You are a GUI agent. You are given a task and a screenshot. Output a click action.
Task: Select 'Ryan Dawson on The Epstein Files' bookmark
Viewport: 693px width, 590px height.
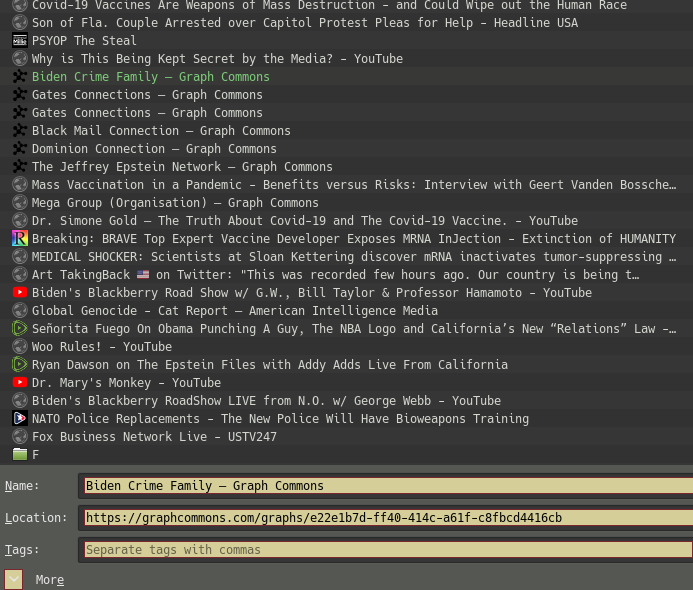(346, 365)
